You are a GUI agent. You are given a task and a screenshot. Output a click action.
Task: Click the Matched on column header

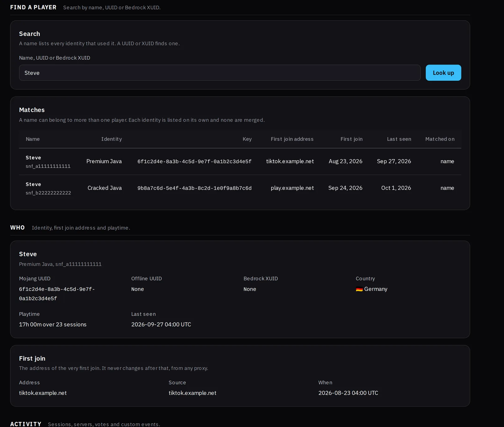pyautogui.click(x=440, y=139)
